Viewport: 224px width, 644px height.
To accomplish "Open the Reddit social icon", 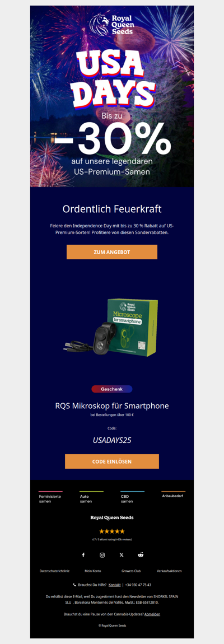I will pyautogui.click(x=141, y=555).
